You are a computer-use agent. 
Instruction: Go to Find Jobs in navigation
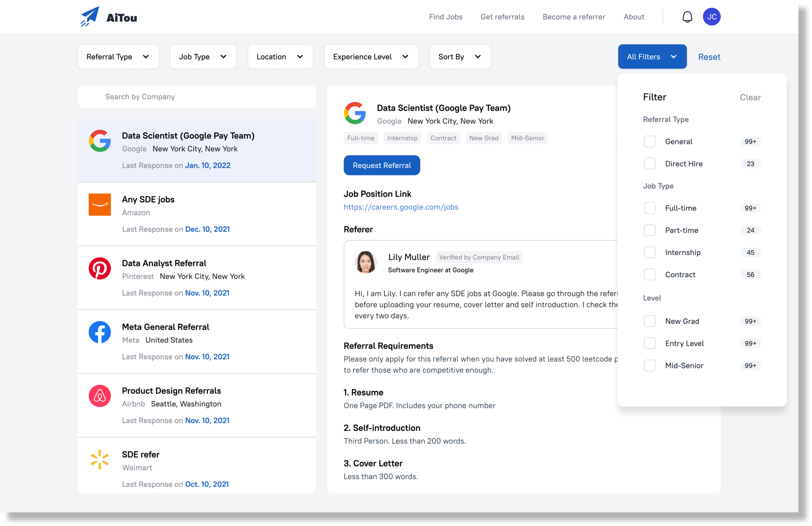pyautogui.click(x=445, y=17)
